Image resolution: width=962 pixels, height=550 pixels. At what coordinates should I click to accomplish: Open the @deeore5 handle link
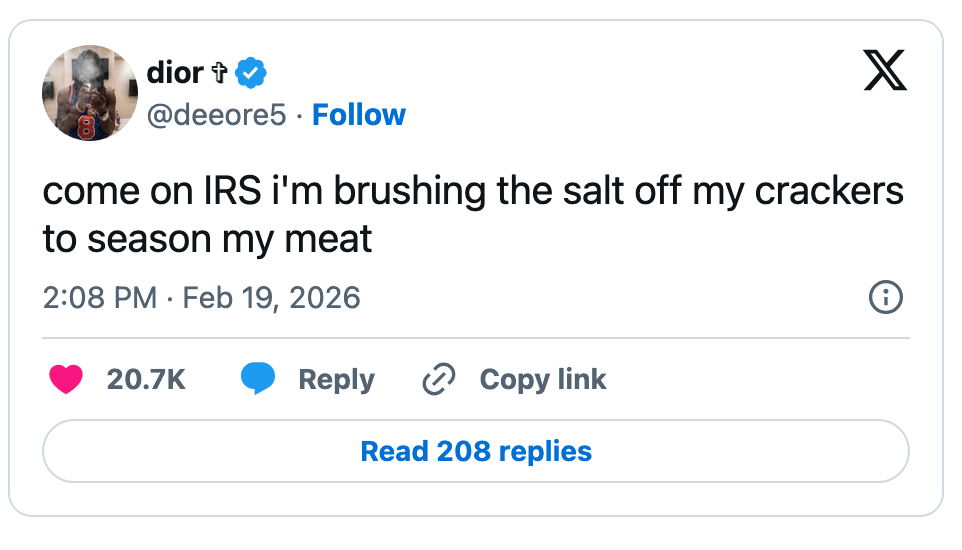(x=217, y=115)
